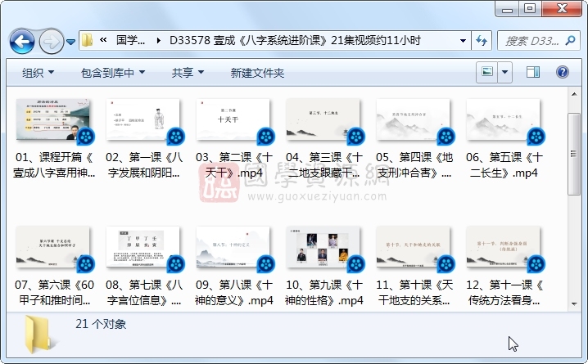The image size is (588, 364).
Task: Refresh the folder view
Action: point(482,40)
